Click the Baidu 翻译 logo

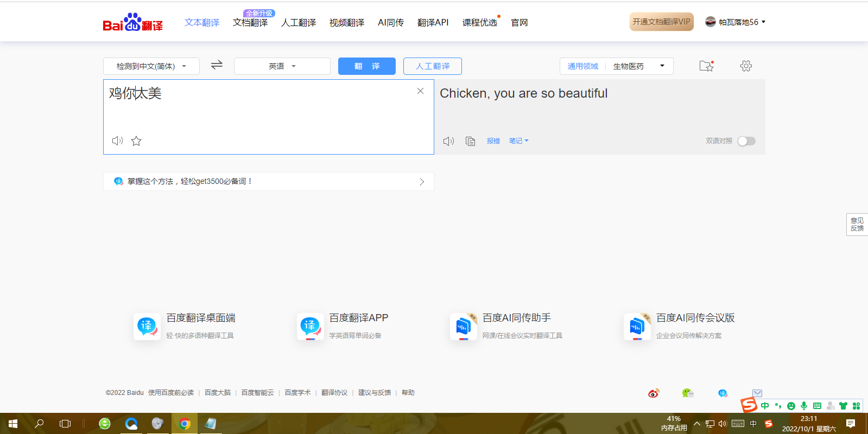132,22
